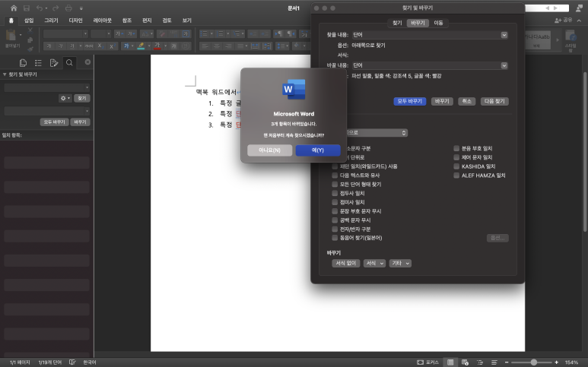Enable the 모든 단어 형태 찾기 checkbox
This screenshot has width=588, height=367.
click(335, 184)
